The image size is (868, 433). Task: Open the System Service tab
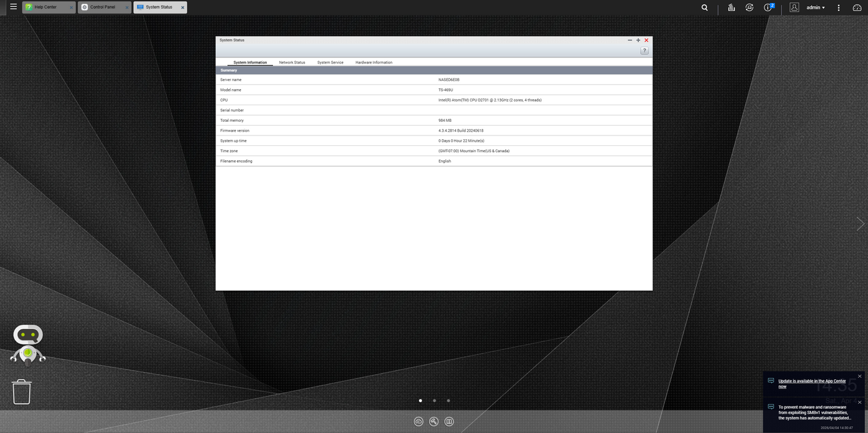(x=330, y=62)
